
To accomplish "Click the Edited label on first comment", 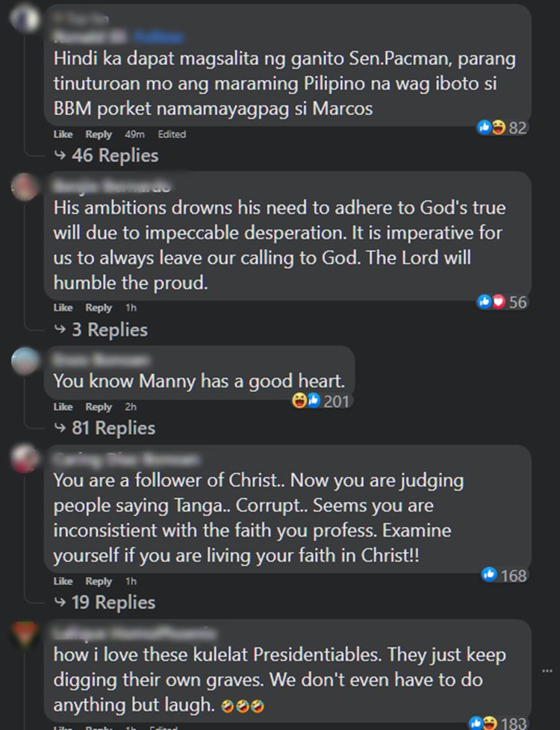I will click(x=172, y=134).
